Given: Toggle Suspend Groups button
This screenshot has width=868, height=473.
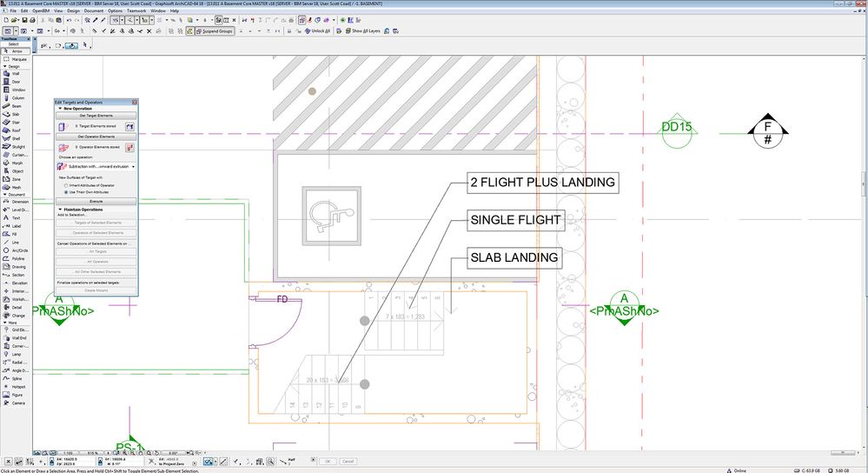Looking at the screenshot, I should coord(215,31).
